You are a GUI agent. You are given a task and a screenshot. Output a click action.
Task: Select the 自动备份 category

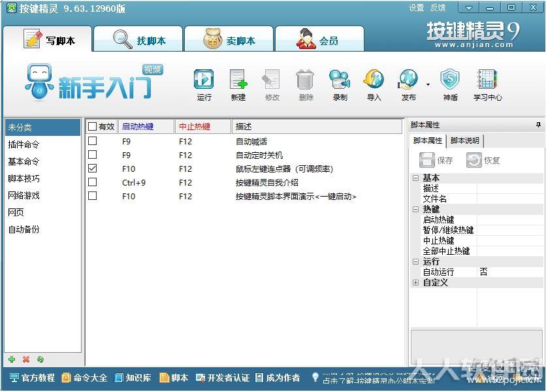(x=42, y=229)
